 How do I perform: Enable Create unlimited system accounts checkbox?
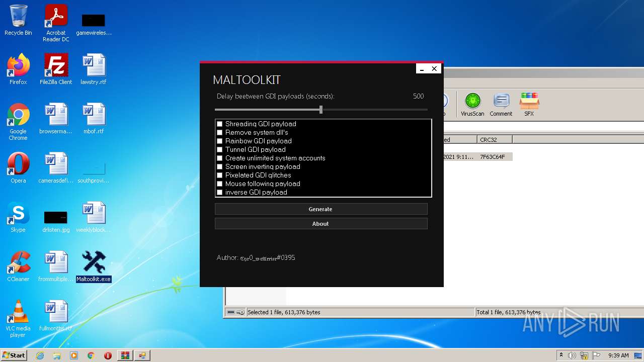pyautogui.click(x=219, y=158)
